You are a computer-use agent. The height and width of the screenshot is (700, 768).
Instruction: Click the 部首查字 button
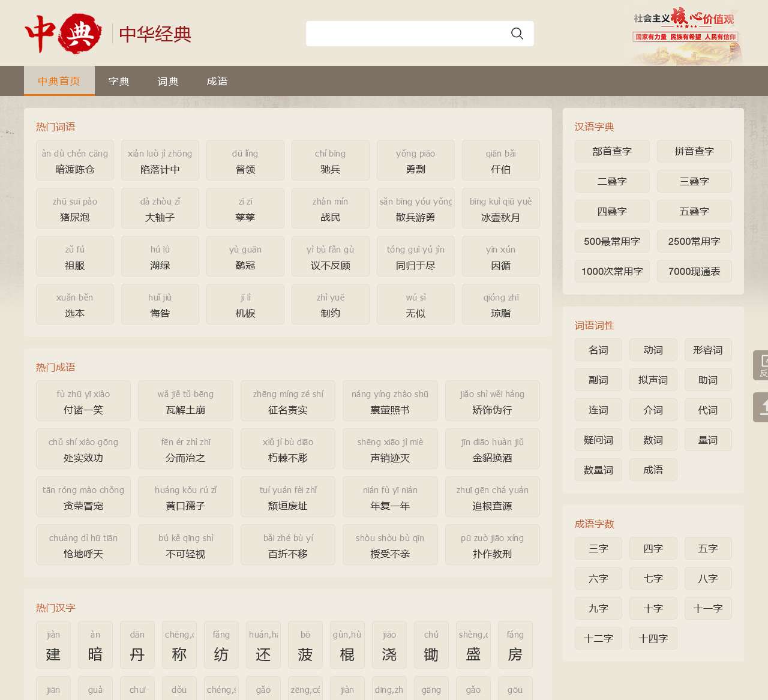[611, 151]
